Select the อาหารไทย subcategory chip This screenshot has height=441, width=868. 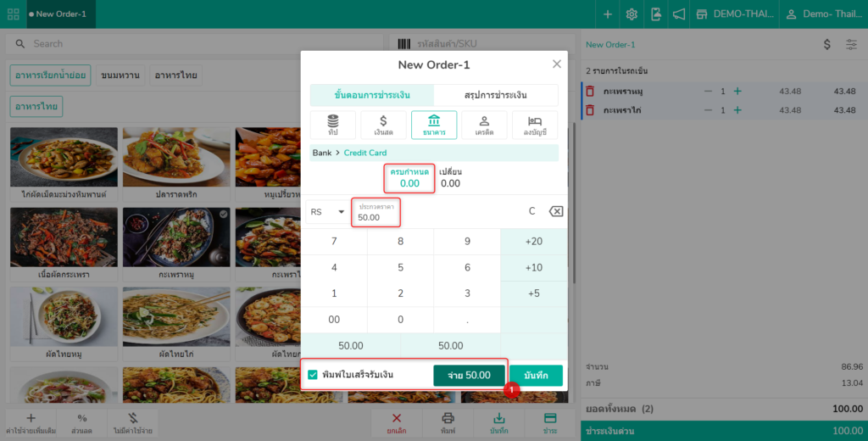(x=36, y=106)
